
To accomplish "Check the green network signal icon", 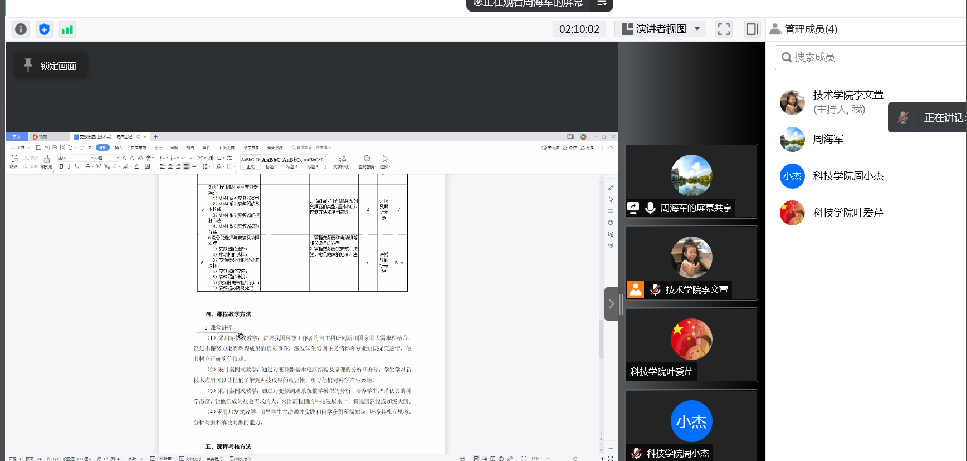I will (x=67, y=29).
